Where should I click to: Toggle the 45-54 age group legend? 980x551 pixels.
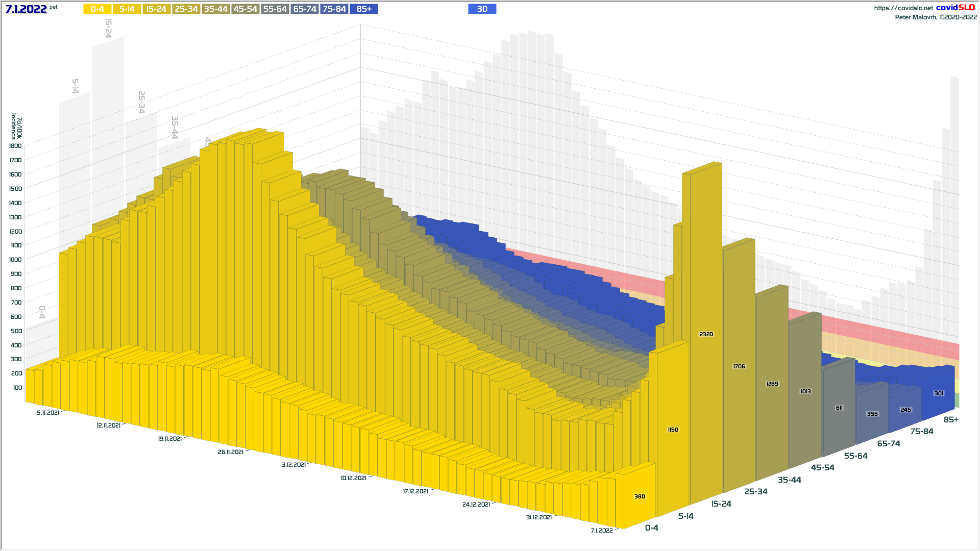[x=245, y=9]
